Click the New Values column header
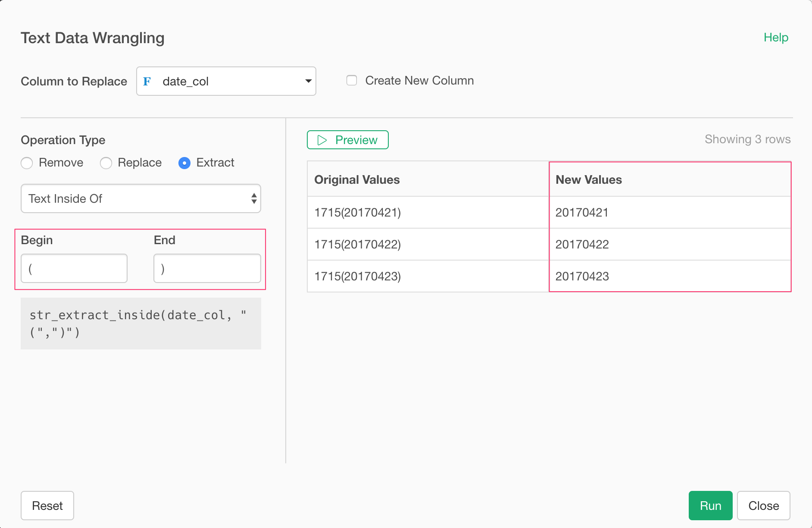 point(589,180)
